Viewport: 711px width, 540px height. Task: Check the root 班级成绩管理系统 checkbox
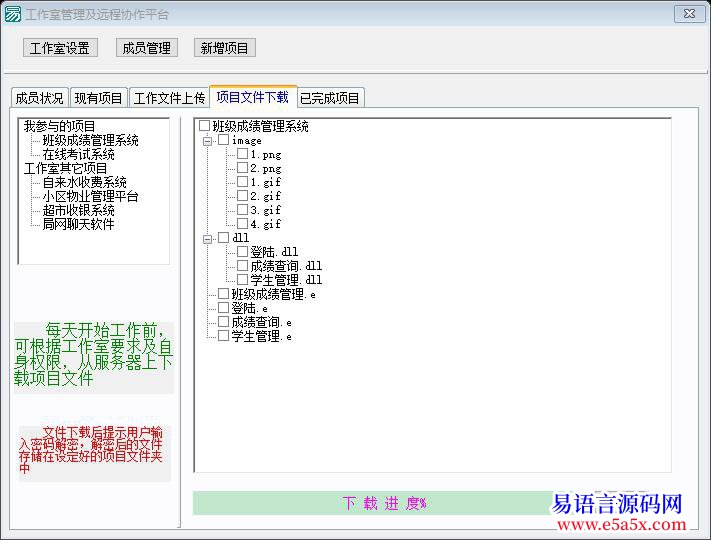205,126
